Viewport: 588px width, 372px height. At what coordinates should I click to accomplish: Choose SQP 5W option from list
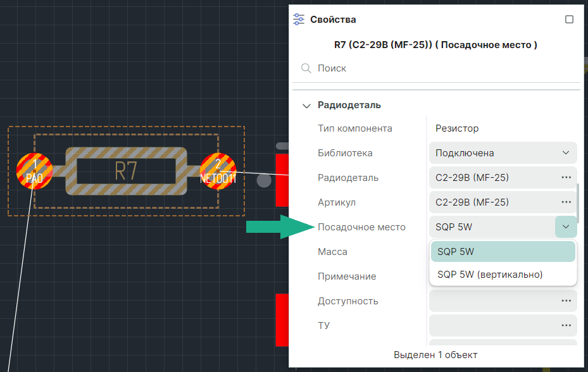pyautogui.click(x=503, y=252)
